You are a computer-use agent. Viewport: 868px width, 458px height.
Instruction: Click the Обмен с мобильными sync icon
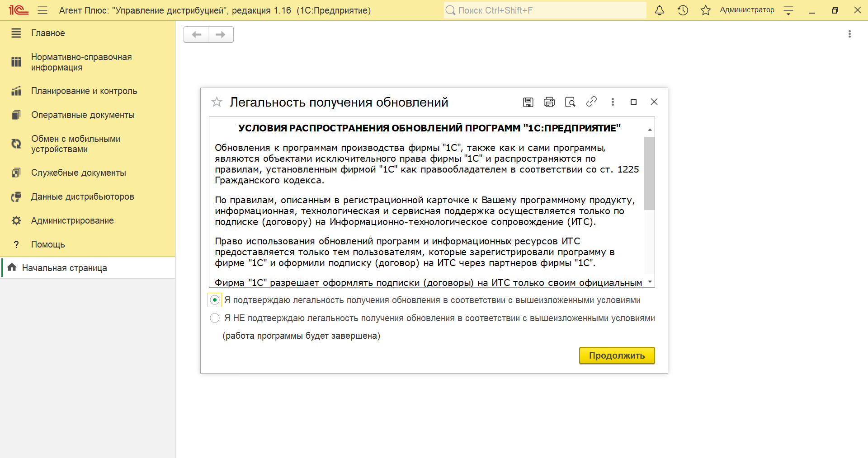[16, 144]
